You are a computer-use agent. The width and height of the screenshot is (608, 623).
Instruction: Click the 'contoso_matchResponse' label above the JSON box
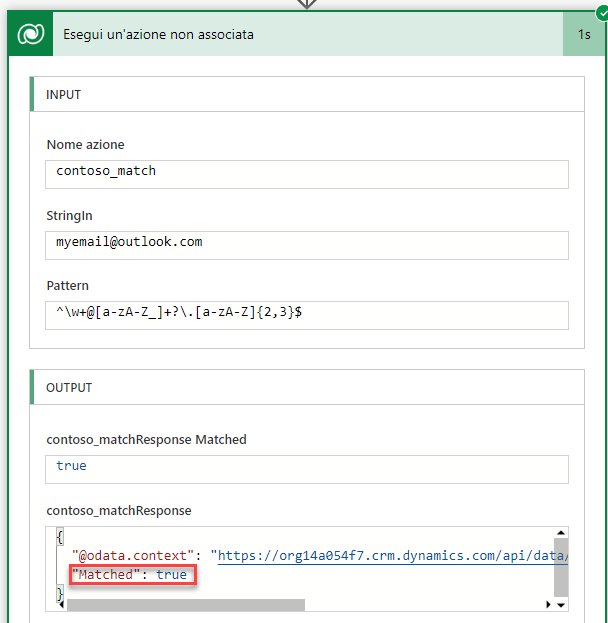coord(119,510)
